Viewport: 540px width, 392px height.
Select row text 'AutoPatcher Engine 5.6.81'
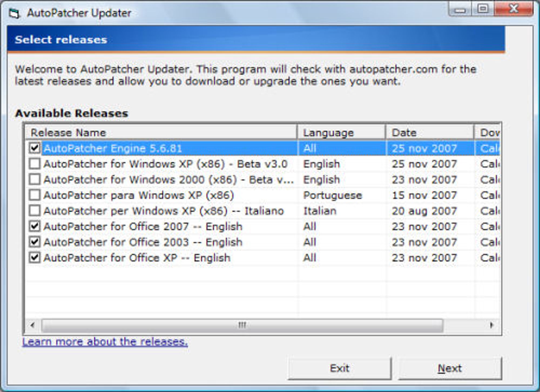[x=113, y=148]
